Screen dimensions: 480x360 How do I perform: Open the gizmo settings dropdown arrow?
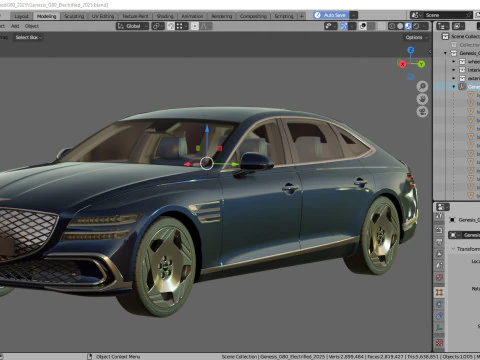click(x=352, y=26)
